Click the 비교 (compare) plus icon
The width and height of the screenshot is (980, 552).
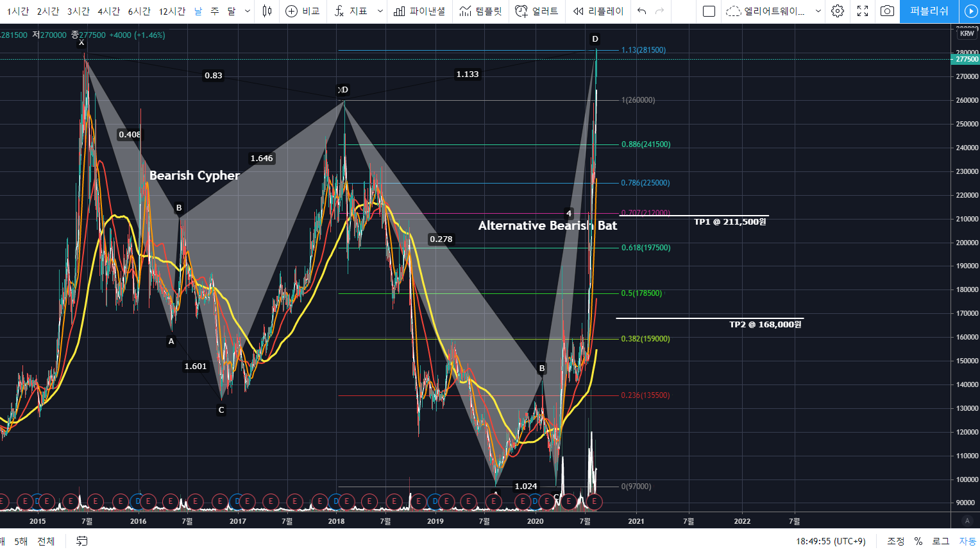[292, 11]
